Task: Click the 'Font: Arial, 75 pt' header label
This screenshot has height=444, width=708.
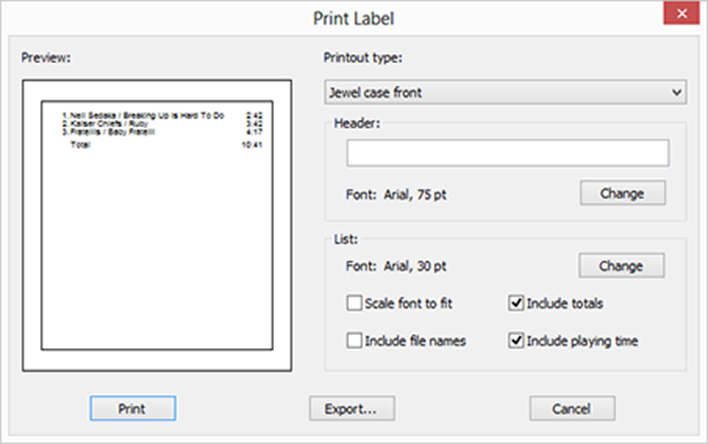Action: click(396, 195)
